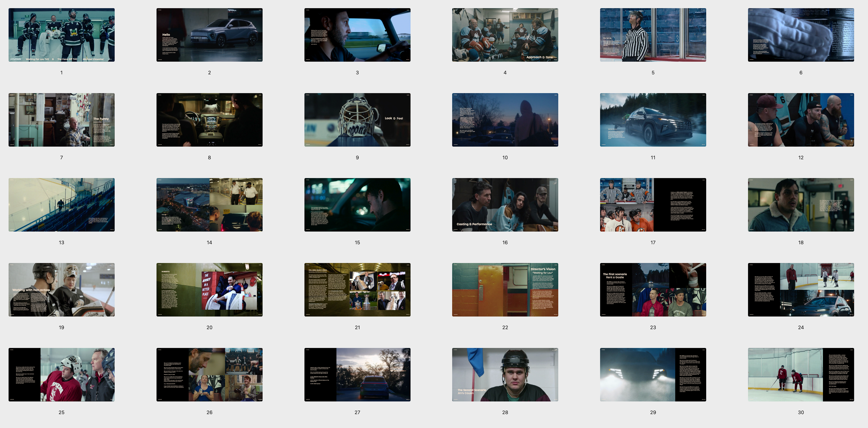Viewport: 868px width, 428px height.
Task: Select slide 27 with car at sunset
Action: [357, 375]
